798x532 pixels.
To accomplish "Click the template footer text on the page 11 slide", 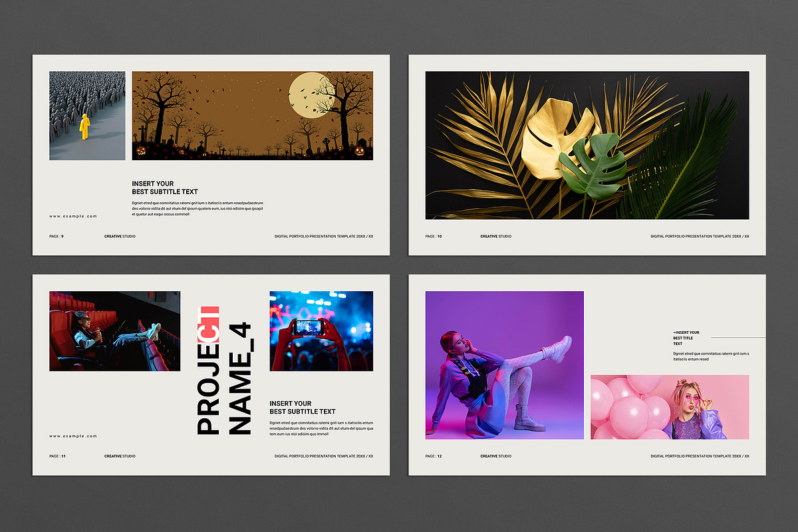I will 324,456.
